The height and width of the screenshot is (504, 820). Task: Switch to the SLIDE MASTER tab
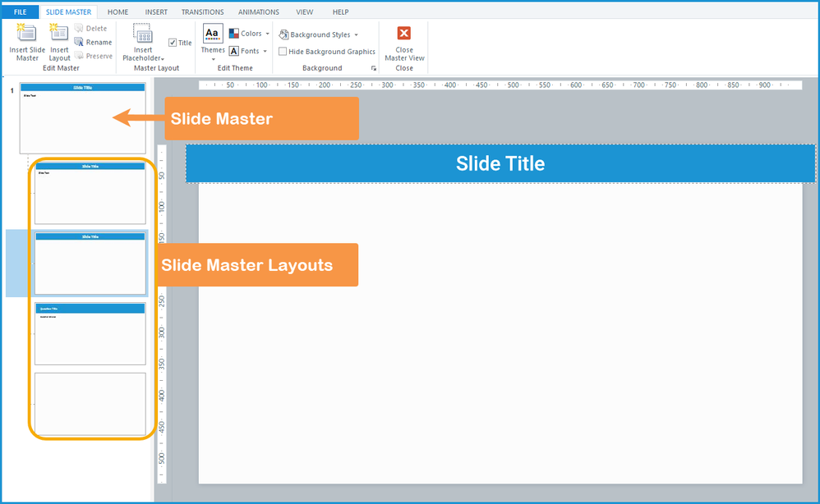tap(68, 11)
